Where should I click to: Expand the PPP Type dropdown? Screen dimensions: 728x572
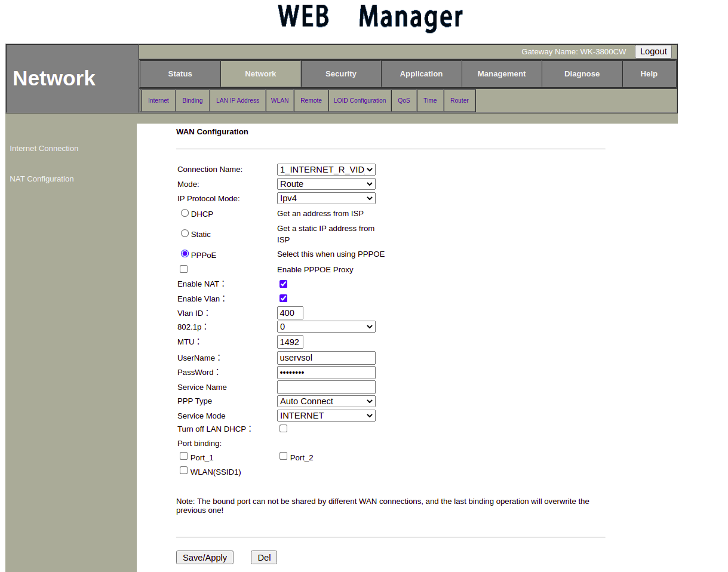(326, 401)
